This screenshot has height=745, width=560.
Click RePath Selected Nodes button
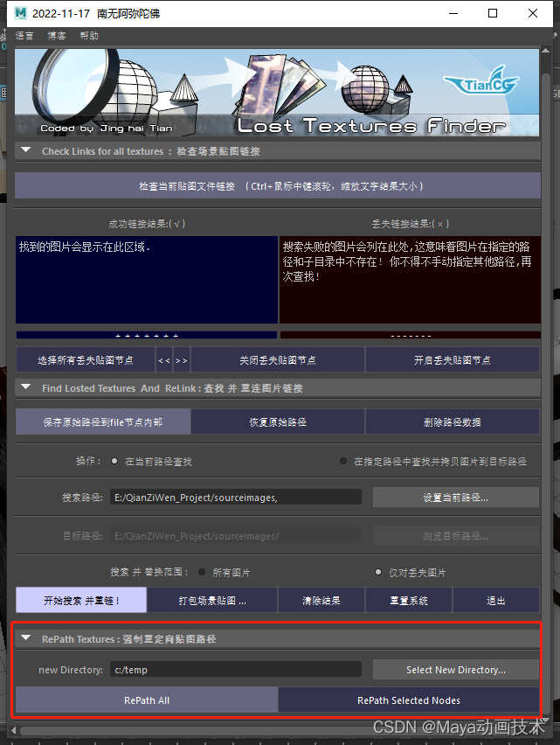click(409, 700)
